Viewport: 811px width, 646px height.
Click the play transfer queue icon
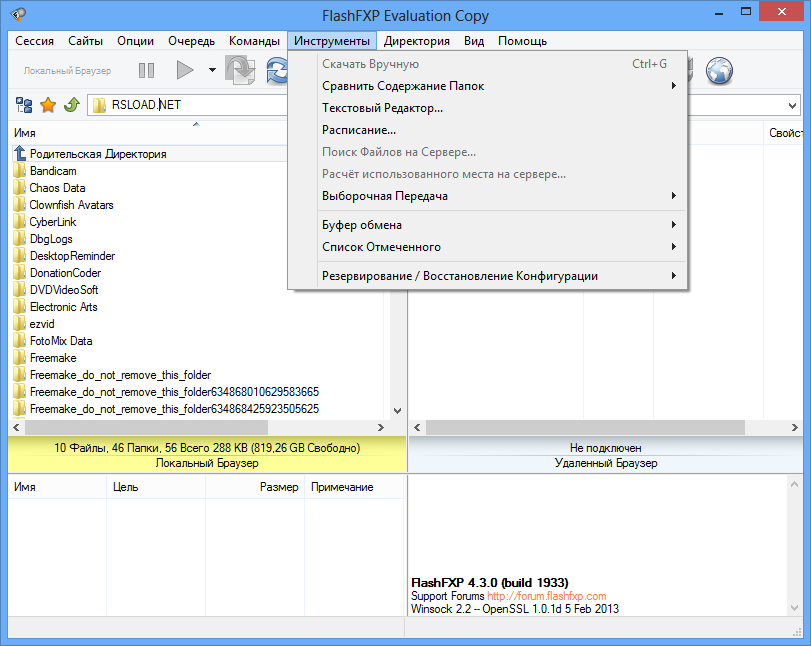point(185,70)
